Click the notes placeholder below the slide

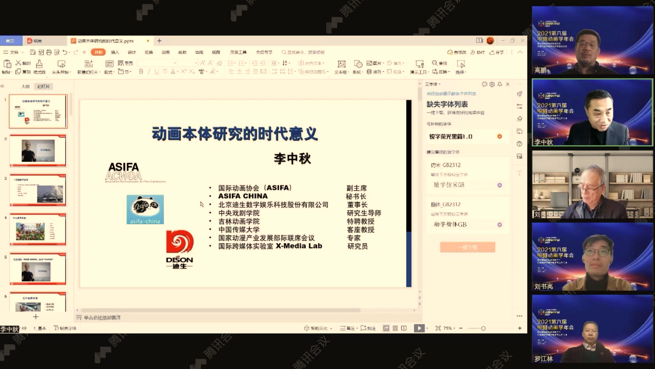102,318
